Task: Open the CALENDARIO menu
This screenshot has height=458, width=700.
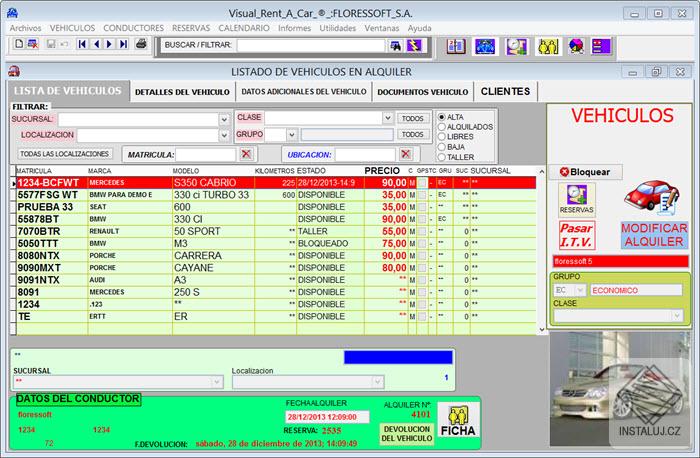Action: tap(243, 28)
